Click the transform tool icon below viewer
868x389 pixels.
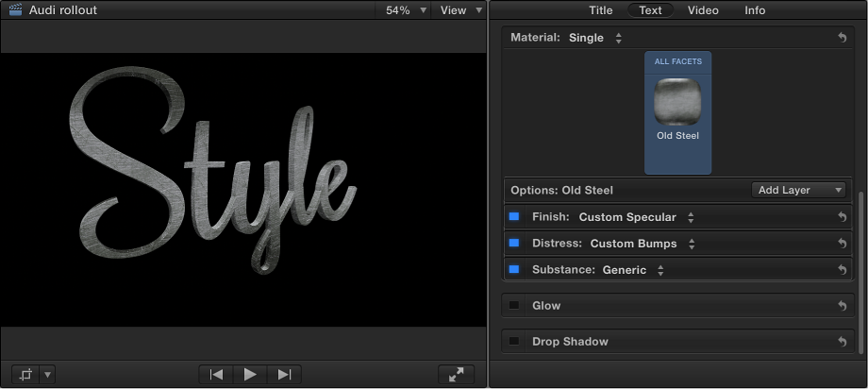tap(25, 375)
